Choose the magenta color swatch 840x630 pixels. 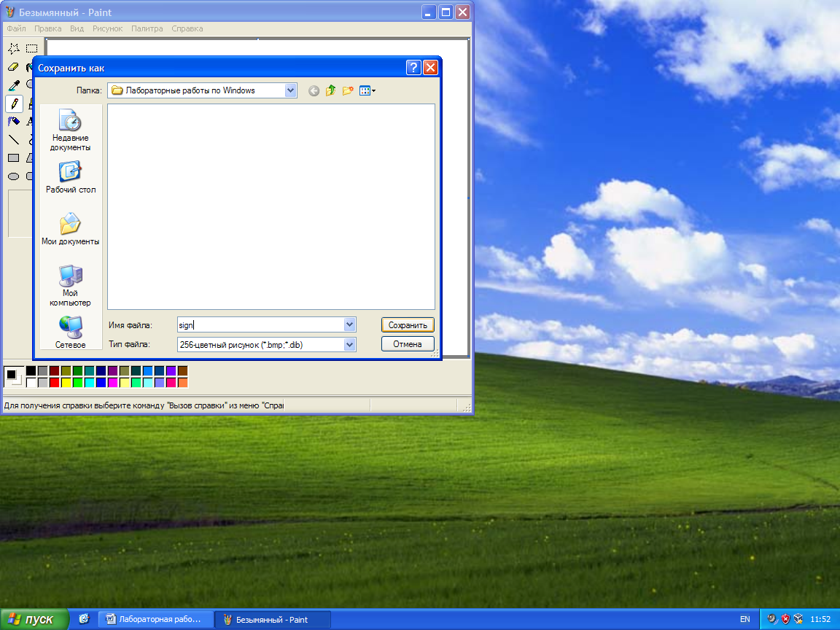(112, 383)
